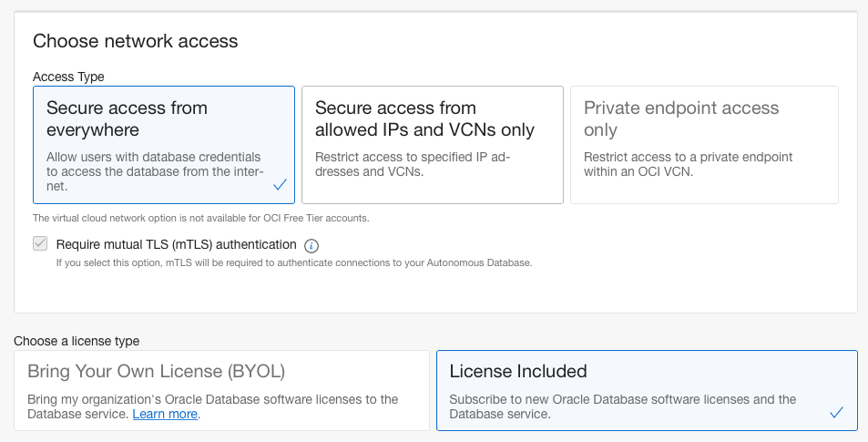The image size is (868, 442).
Task: Click the Choose network access heading
Action: coord(135,41)
